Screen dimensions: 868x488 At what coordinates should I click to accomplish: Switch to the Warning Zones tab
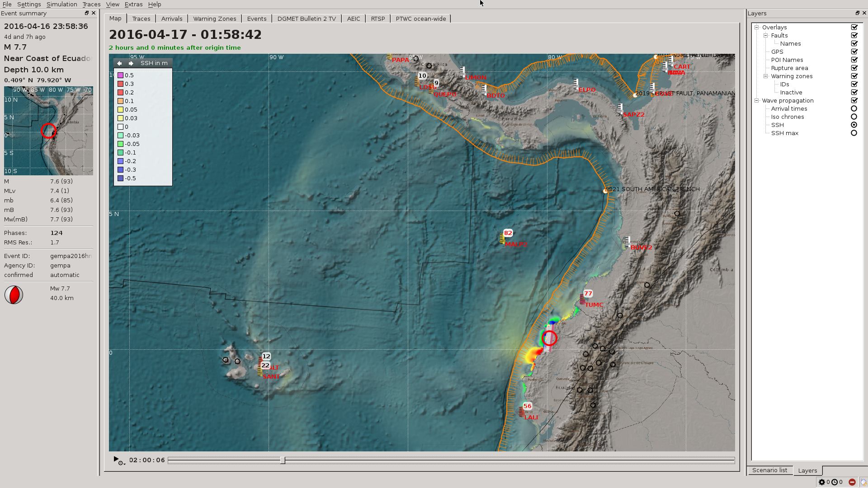tap(215, 19)
